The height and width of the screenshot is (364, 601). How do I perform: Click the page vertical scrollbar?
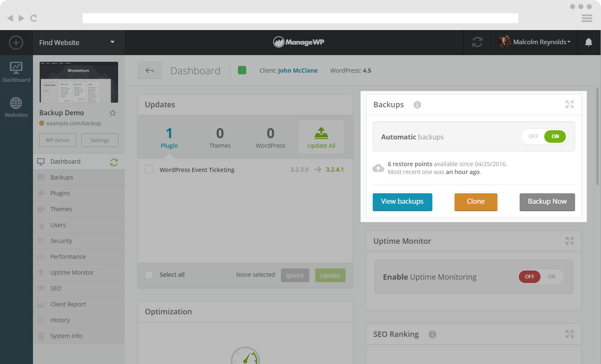click(x=598, y=136)
